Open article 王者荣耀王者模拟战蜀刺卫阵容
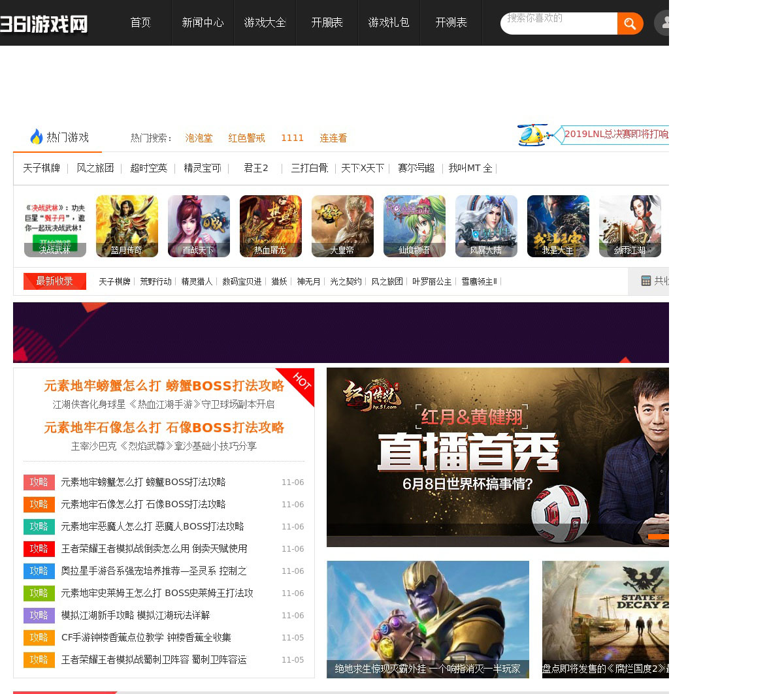This screenshot has height=694, width=784. tap(154, 659)
